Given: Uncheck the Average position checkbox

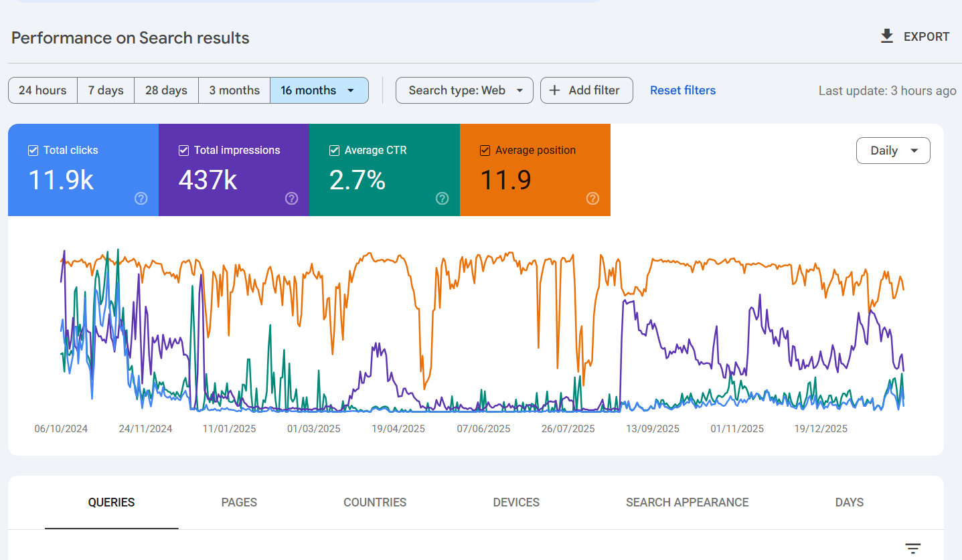Looking at the screenshot, I should point(485,151).
